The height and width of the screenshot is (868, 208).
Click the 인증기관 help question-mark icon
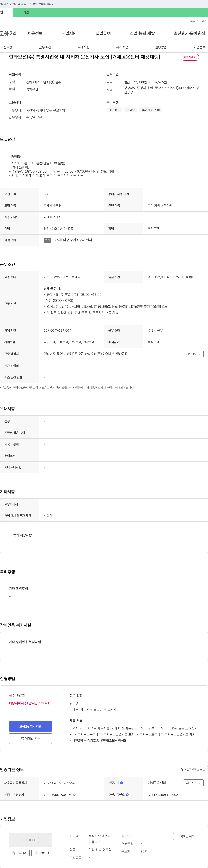(x=122, y=783)
